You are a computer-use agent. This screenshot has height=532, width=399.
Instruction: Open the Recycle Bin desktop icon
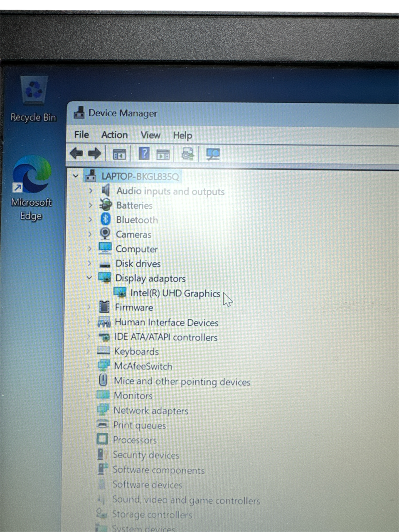pos(33,99)
